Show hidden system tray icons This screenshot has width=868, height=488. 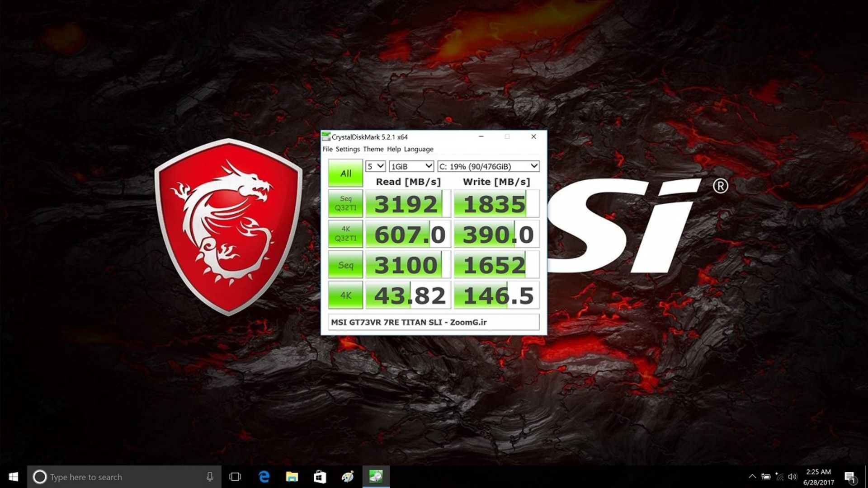[x=752, y=476]
